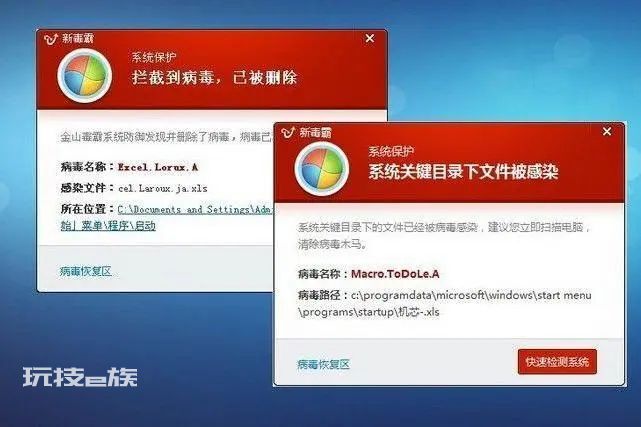The width and height of the screenshot is (641, 427).
Task: Click the heading 拦截到病毒，已被删除
Action: [x=214, y=77]
